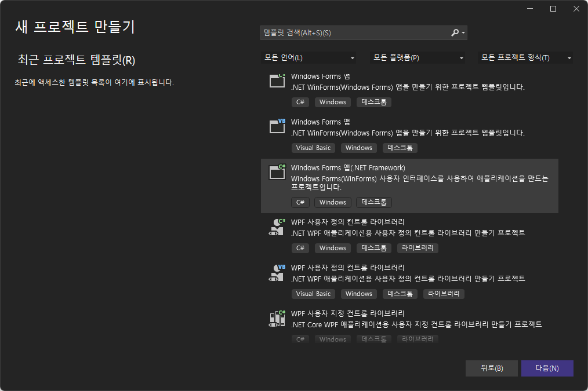
Task: Select WPF 사용자 지정 컨트롤 라이브러리 title
Action: point(347,313)
